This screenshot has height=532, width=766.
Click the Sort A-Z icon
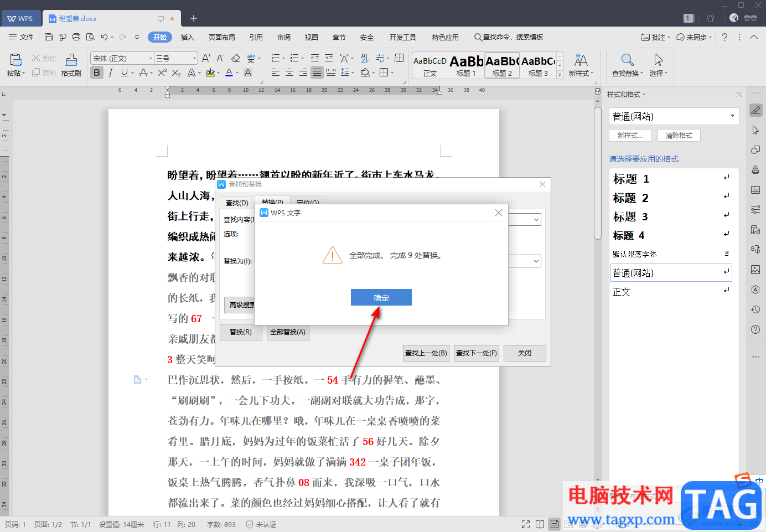pos(364,58)
